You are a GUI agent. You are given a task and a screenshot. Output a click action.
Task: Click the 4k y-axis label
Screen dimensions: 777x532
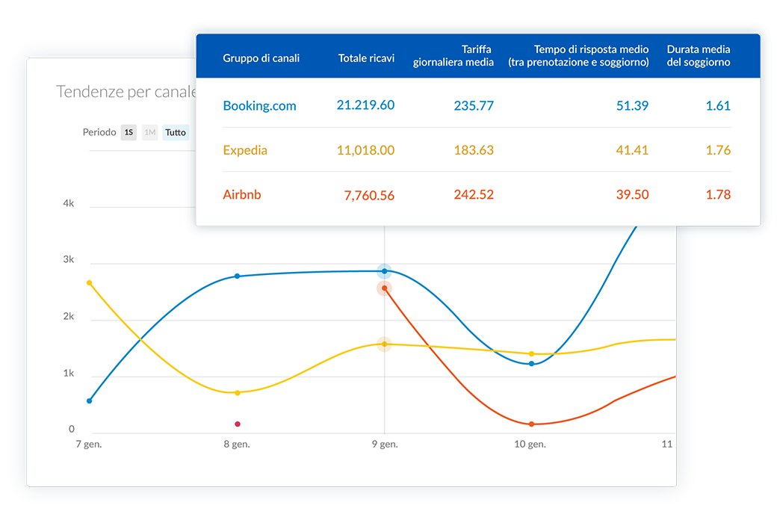point(69,203)
